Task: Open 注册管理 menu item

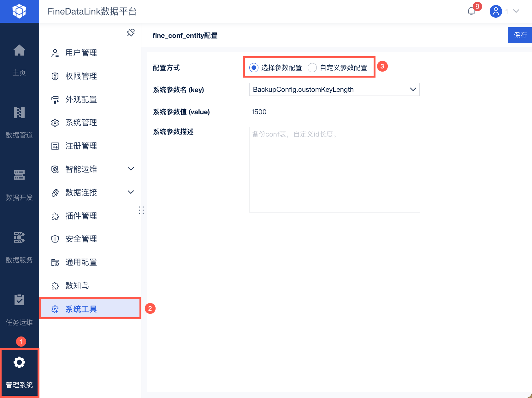Action: tap(90, 146)
